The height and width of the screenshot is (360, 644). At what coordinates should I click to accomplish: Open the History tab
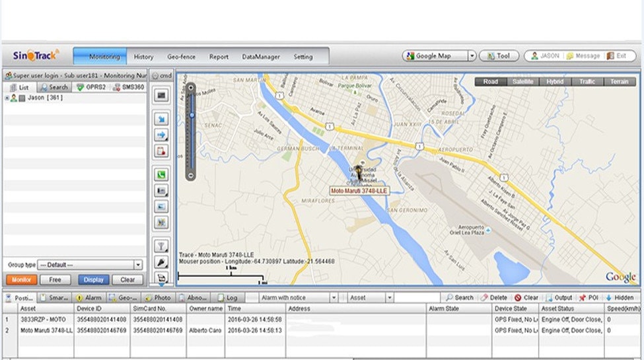pos(143,57)
